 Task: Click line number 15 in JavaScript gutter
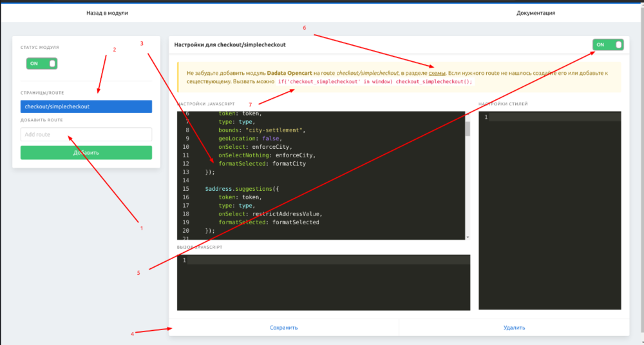tap(186, 188)
